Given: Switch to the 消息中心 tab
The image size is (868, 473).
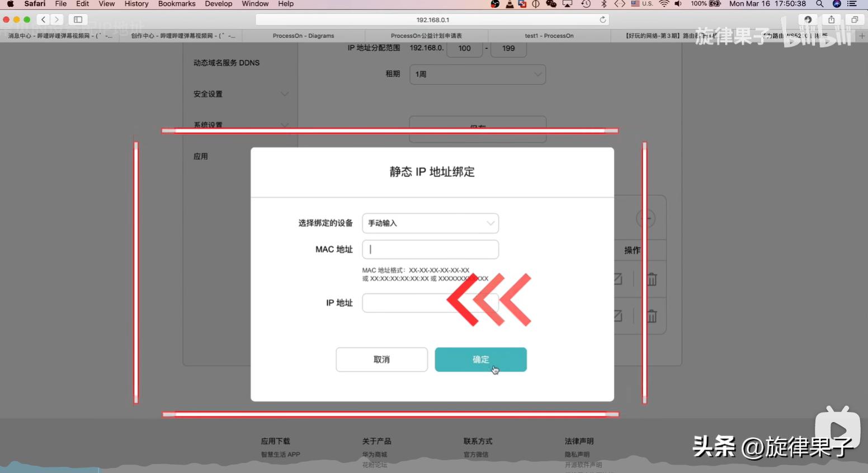Looking at the screenshot, I should (60, 36).
